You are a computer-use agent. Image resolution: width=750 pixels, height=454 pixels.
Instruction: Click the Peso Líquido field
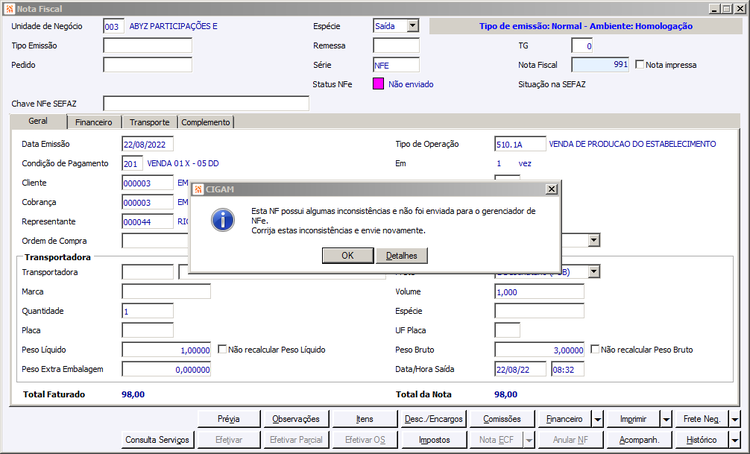click(x=166, y=350)
